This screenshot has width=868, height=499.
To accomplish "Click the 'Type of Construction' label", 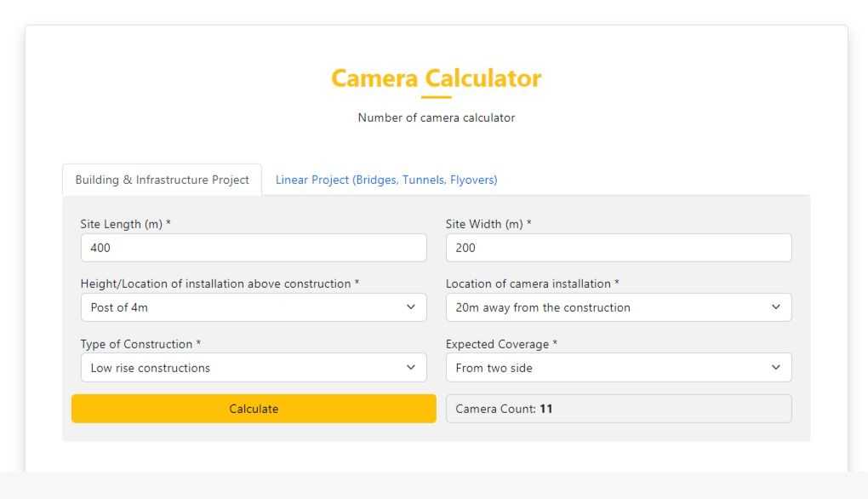I will 140,344.
